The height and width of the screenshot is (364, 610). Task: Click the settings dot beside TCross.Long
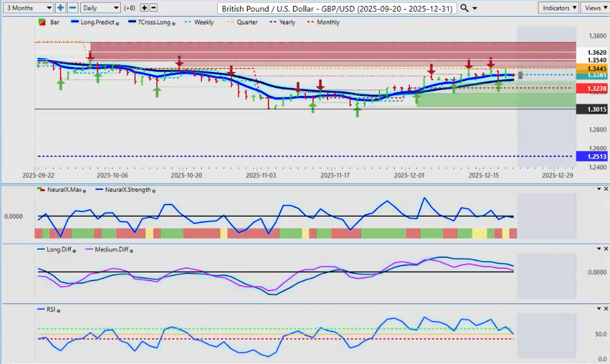pos(175,23)
